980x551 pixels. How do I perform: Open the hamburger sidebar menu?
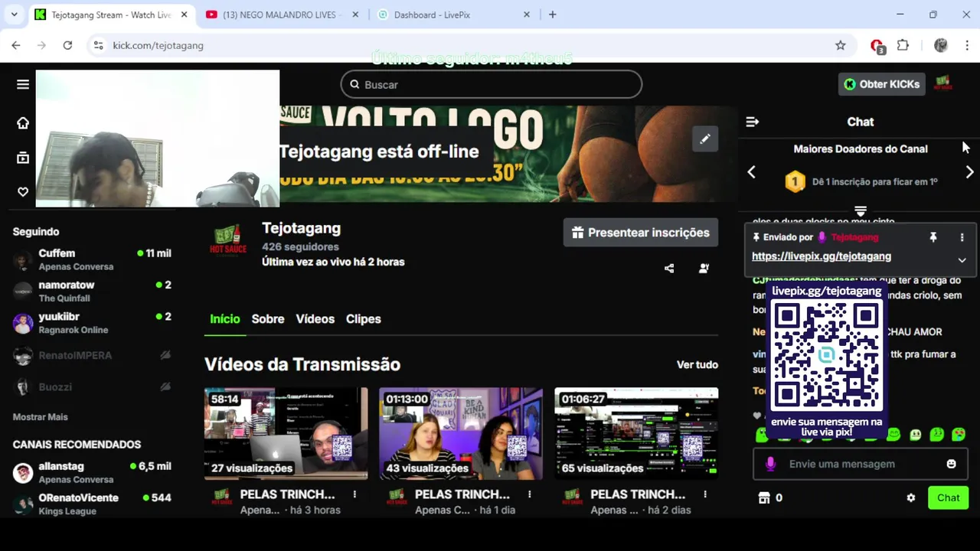[x=23, y=84]
